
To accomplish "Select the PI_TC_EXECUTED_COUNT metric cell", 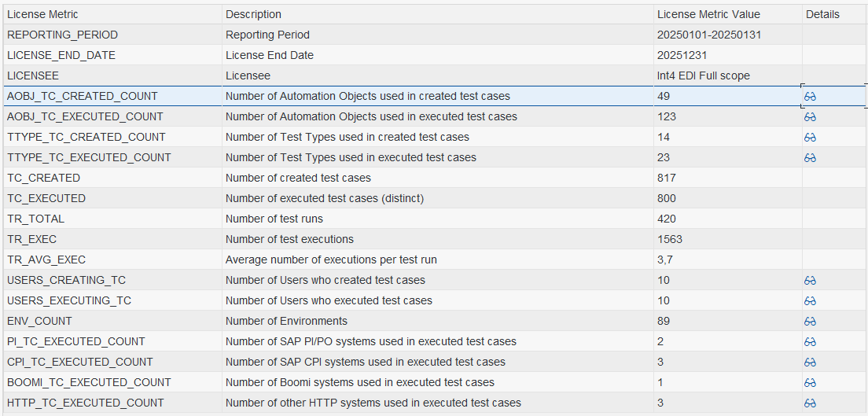I will 113,342.
